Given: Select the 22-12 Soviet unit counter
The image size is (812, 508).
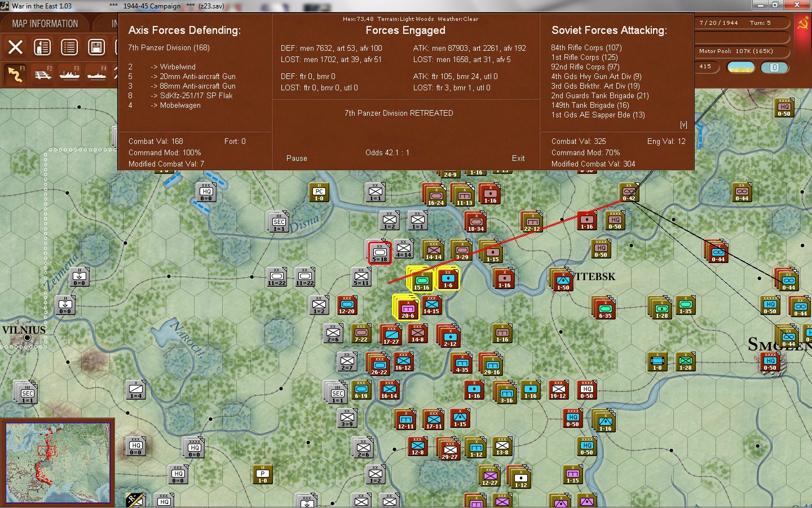Looking at the screenshot, I should point(532,222).
